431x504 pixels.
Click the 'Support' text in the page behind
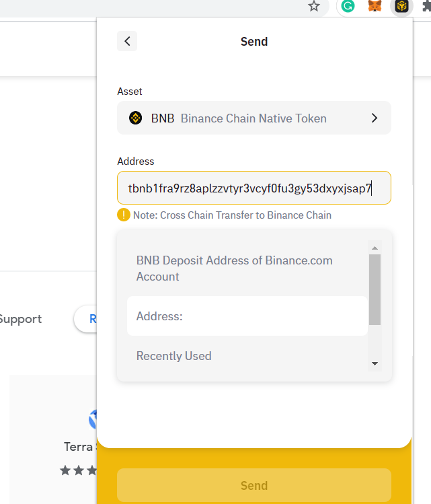(x=20, y=319)
